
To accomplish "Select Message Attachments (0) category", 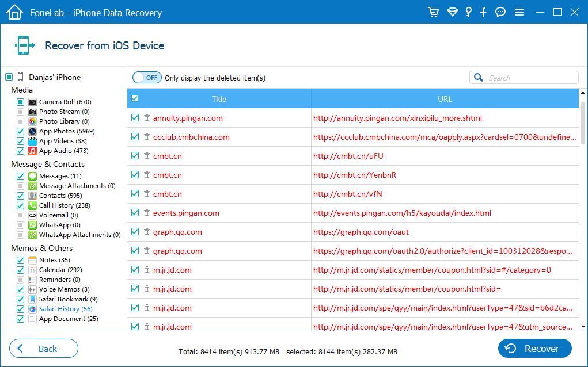I will pos(77,186).
